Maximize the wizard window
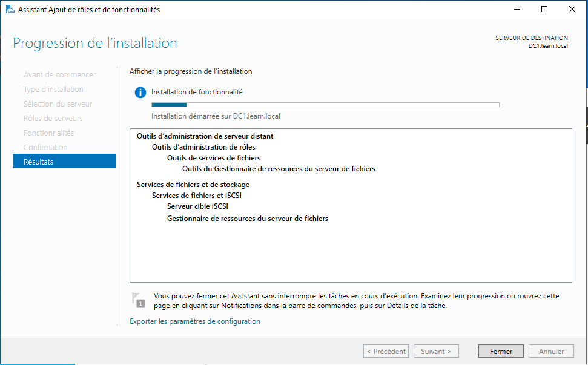Viewport: 588px width, 365px height. 544,10
